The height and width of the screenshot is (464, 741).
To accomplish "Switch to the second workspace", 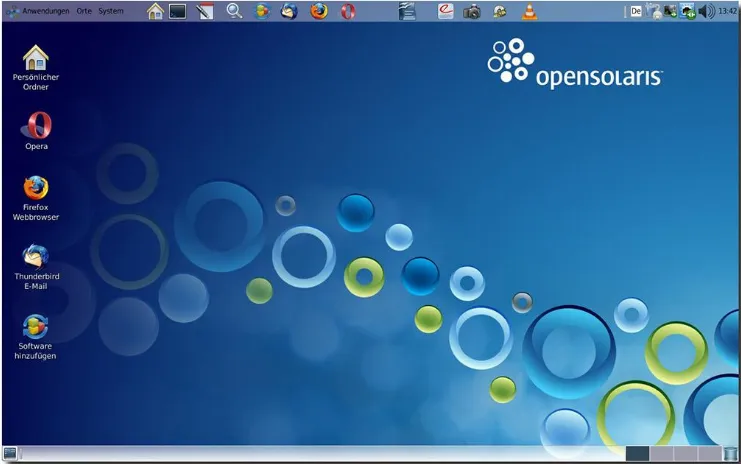I will click(x=662, y=454).
